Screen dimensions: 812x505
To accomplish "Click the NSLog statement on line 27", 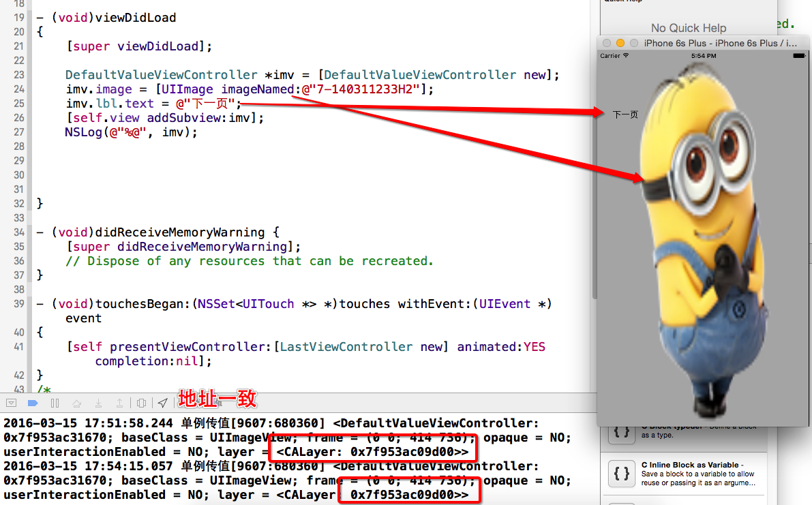I will click(x=131, y=132).
